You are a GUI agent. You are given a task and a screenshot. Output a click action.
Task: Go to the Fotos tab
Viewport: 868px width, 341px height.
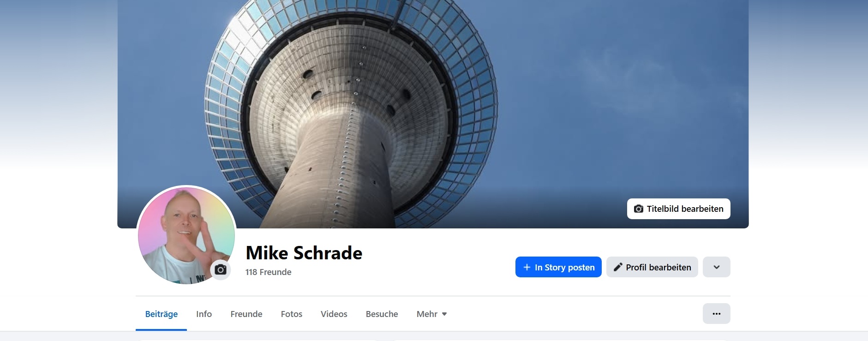[292, 314]
